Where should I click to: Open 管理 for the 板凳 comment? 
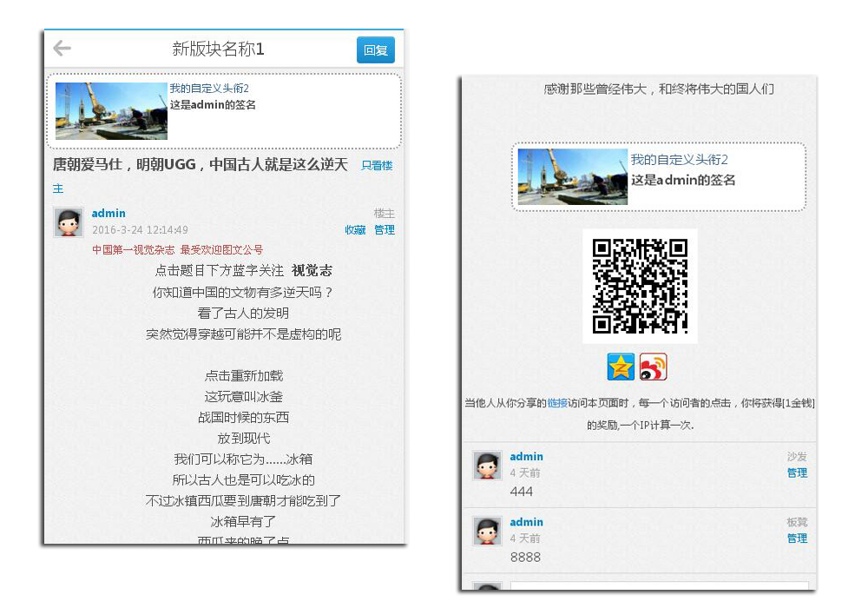click(797, 539)
